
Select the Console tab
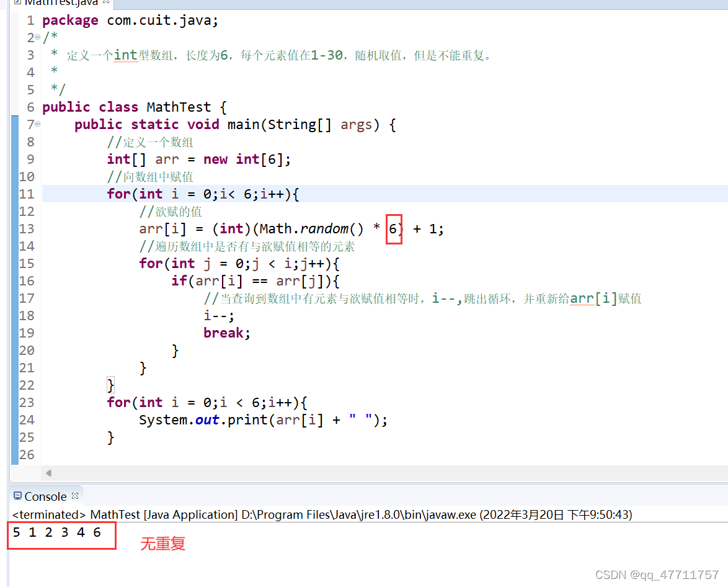coord(45,496)
